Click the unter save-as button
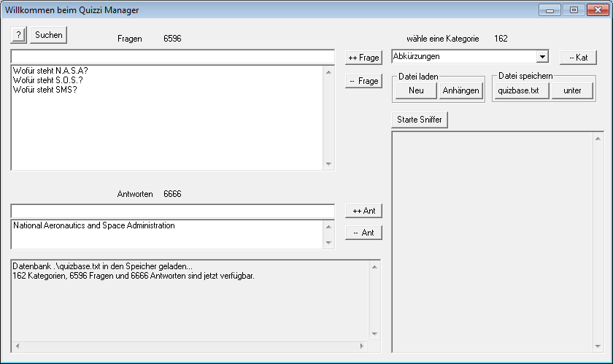Image resolution: width=613 pixels, height=364 pixels. (x=572, y=90)
